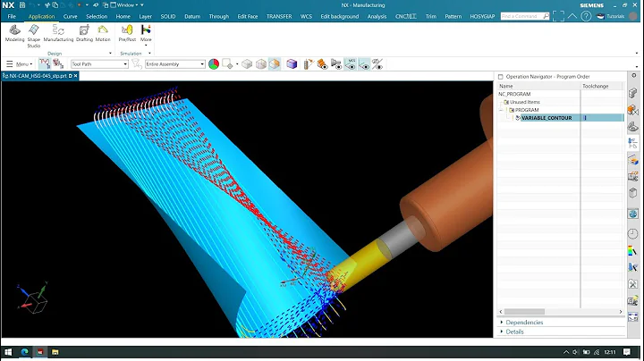Open the resource bar settings gear
644x361 pixels.
634,75
